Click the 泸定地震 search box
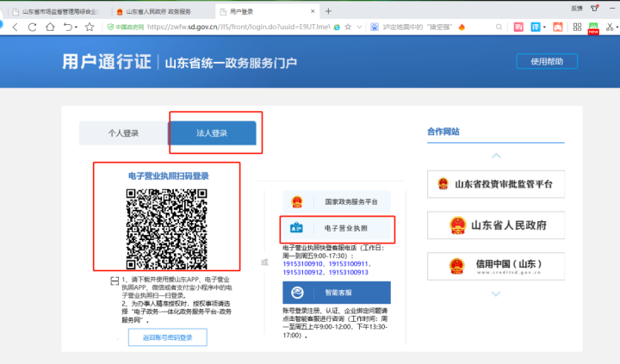Screen dimensions: 620x364 pyautogui.click(x=417, y=27)
